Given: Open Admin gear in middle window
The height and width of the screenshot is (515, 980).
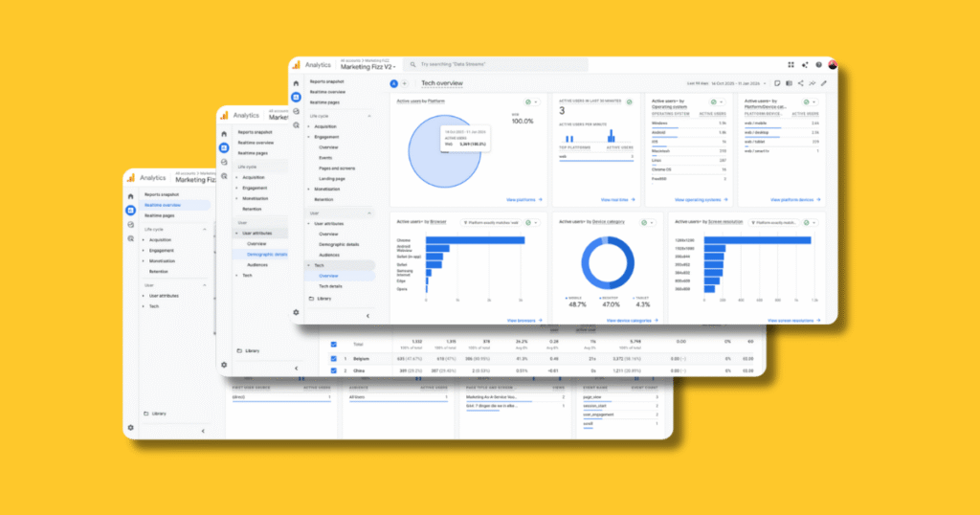Looking at the screenshot, I should point(224,365).
